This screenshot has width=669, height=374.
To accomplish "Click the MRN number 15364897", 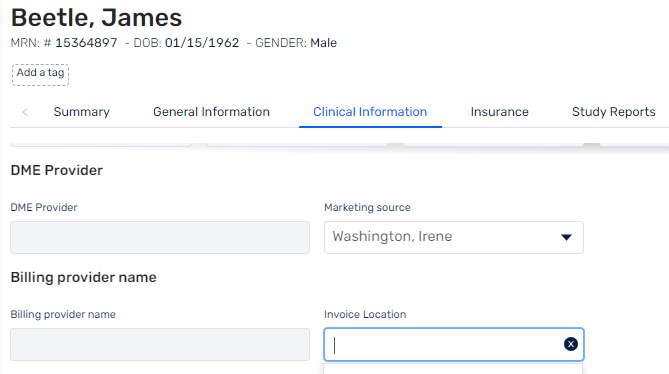I will [86, 43].
